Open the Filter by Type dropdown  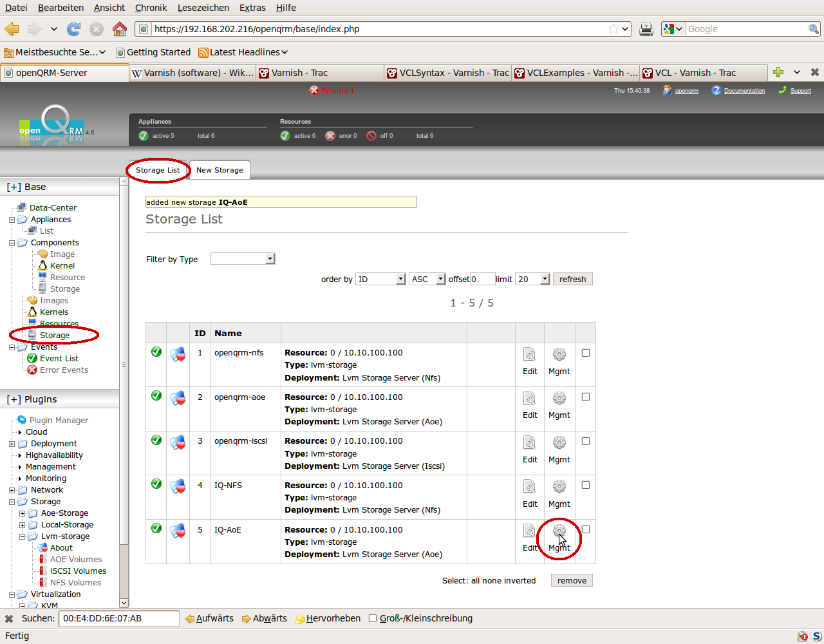243,259
